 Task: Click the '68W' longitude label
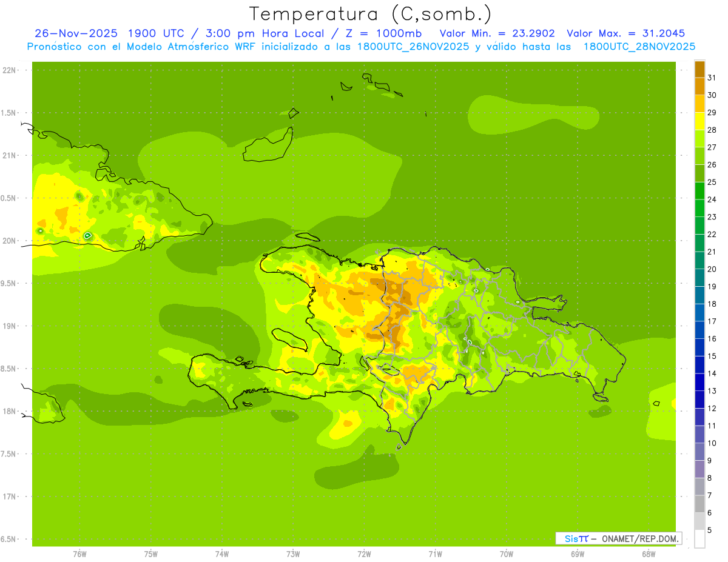649,554
